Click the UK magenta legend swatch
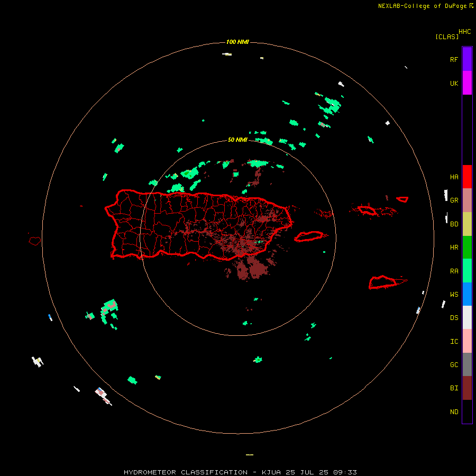Screen dimensions: 476x476 point(467,83)
